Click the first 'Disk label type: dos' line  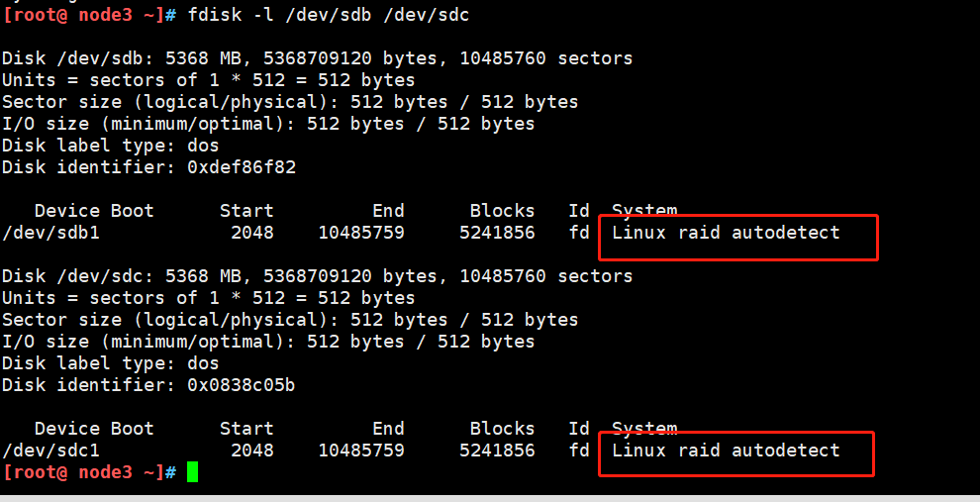pyautogui.click(x=111, y=146)
